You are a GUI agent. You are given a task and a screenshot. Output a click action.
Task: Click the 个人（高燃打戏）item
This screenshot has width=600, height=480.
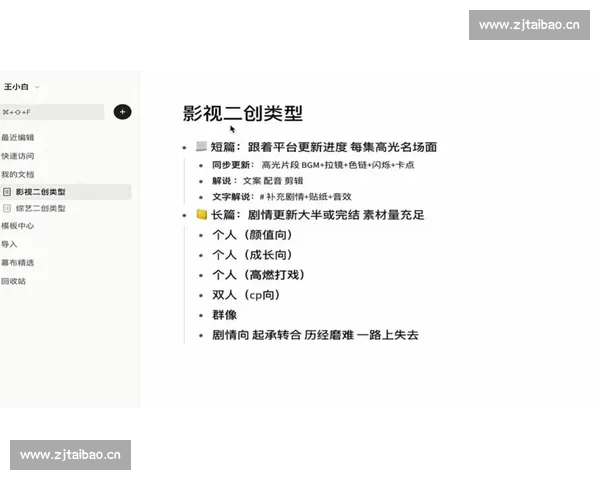click(x=259, y=275)
